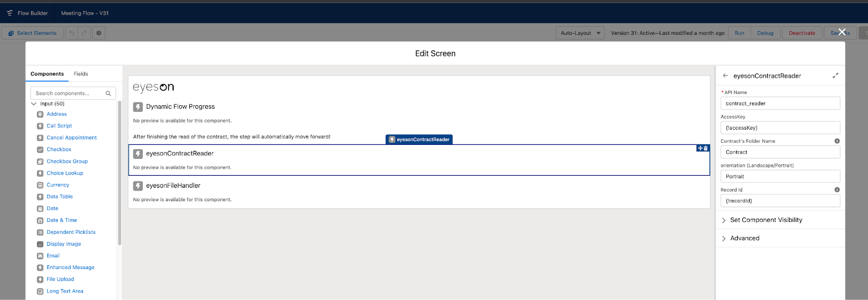Viewport: 868px width, 300px height.
Task: Click the Choice Lookup component icon
Action: point(40,174)
